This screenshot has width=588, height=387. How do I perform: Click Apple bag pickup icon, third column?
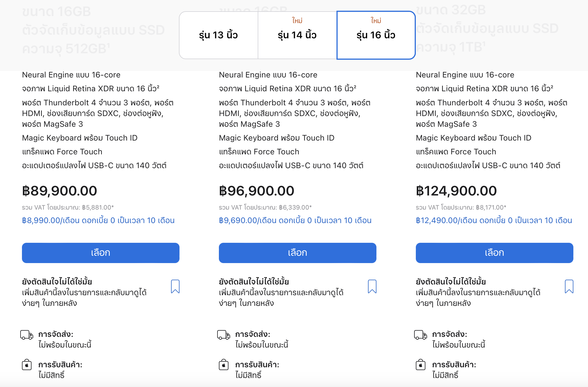(421, 365)
